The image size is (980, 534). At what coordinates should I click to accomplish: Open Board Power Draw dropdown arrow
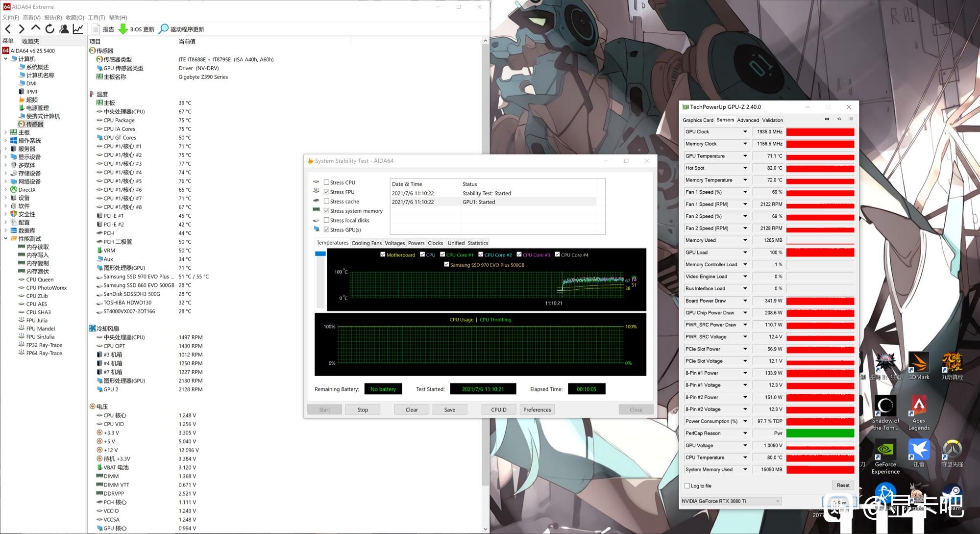point(745,301)
